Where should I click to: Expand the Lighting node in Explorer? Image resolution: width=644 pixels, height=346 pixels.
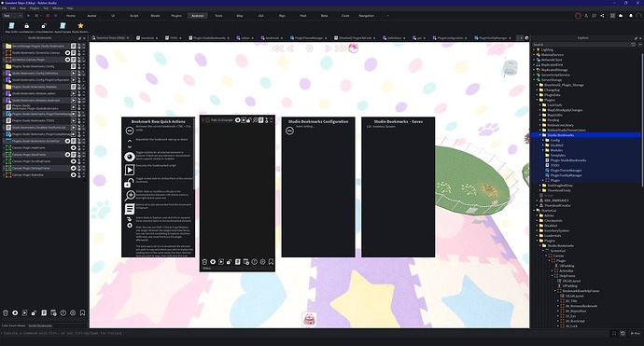coord(534,49)
